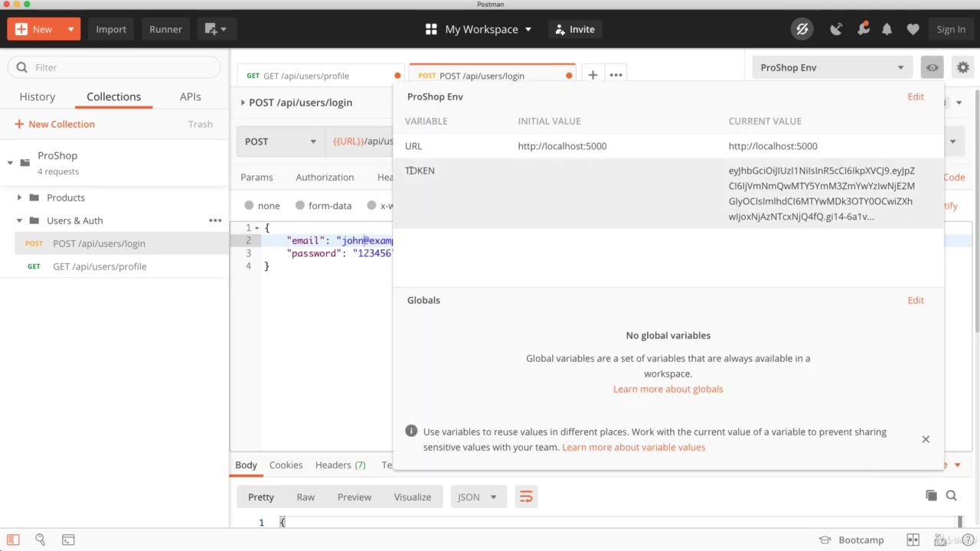Image resolution: width=980 pixels, height=551 pixels.
Task: Open the ProShop Env environment dropdown
Action: [x=832, y=67]
